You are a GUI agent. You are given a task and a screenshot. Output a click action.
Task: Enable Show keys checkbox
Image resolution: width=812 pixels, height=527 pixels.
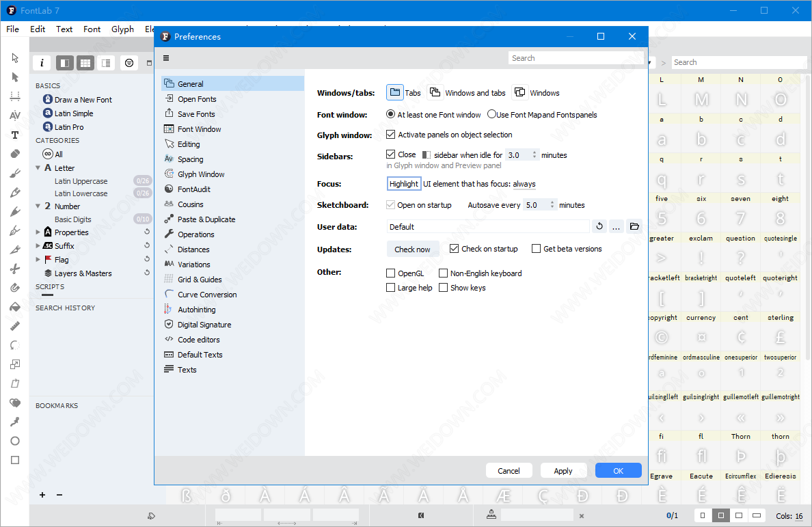(444, 287)
